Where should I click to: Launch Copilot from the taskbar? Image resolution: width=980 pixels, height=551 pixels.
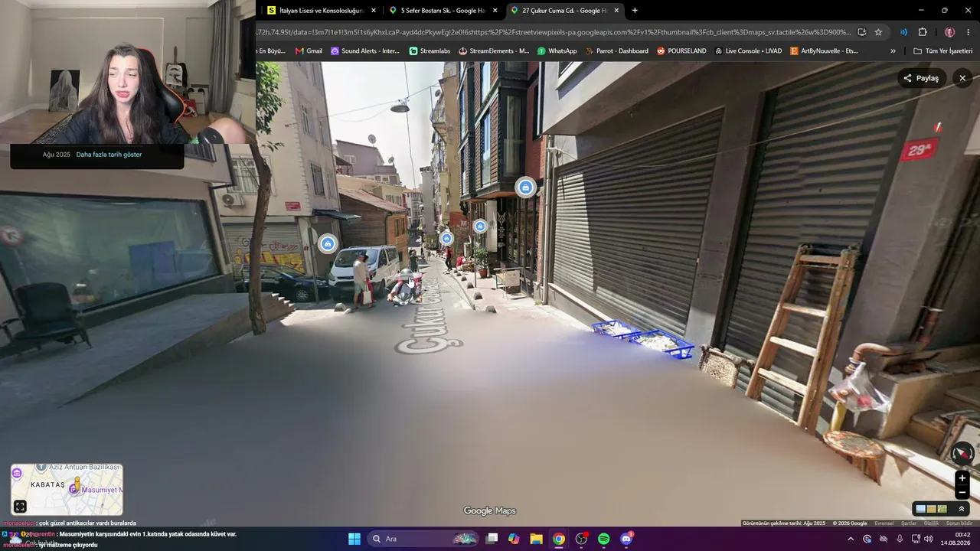(514, 539)
